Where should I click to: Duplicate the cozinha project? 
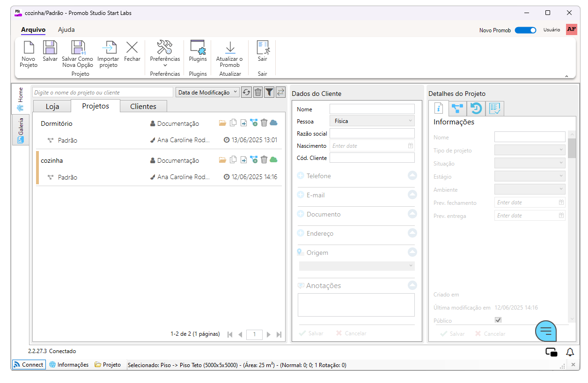click(x=233, y=160)
